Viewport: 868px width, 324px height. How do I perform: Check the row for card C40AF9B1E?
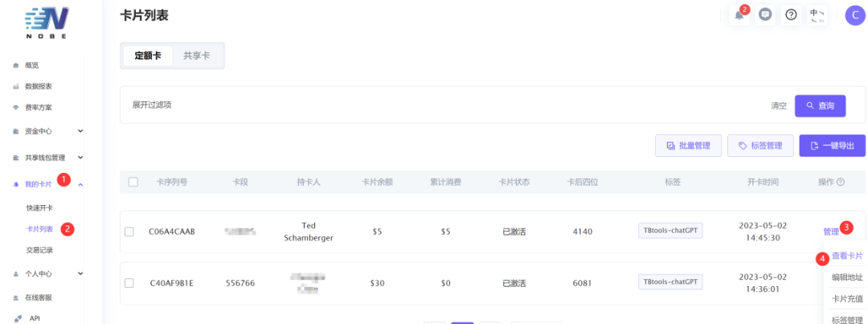[x=129, y=283]
